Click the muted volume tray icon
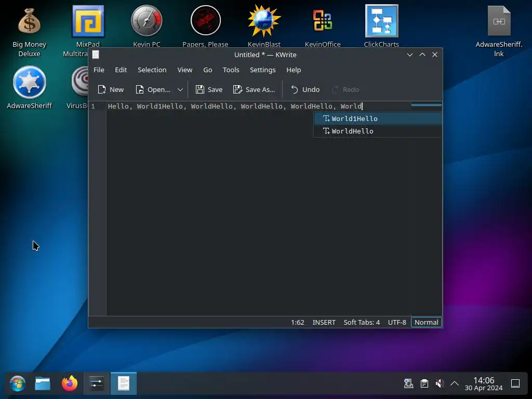 [440, 384]
